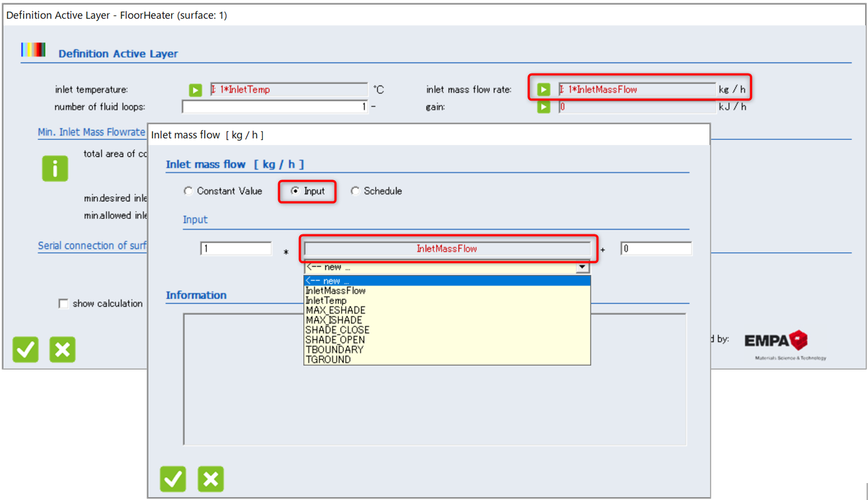Image resolution: width=868 pixels, height=500 pixels.
Task: Select Constant Value radio button
Action: point(188,191)
